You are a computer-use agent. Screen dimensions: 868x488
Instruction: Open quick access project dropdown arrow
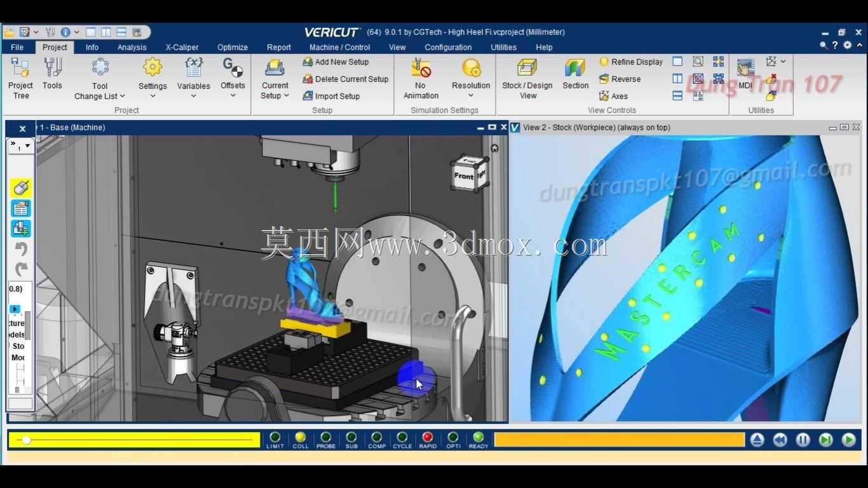tap(36, 32)
